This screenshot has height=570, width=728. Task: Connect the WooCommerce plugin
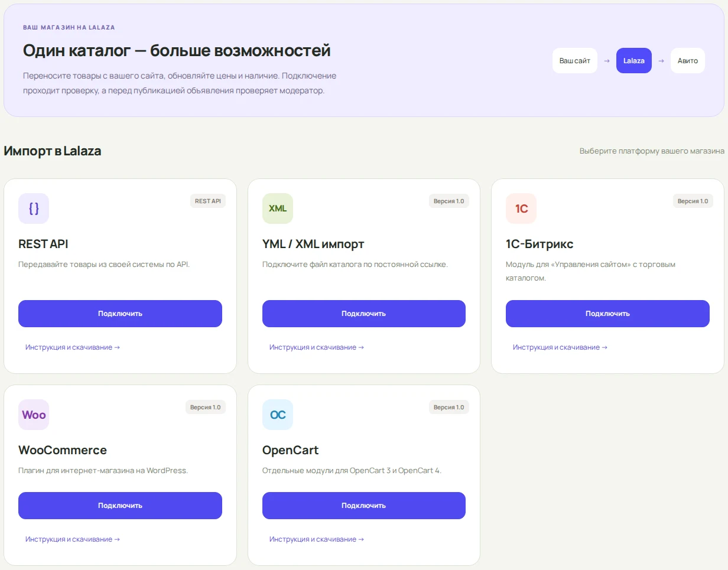pos(120,506)
